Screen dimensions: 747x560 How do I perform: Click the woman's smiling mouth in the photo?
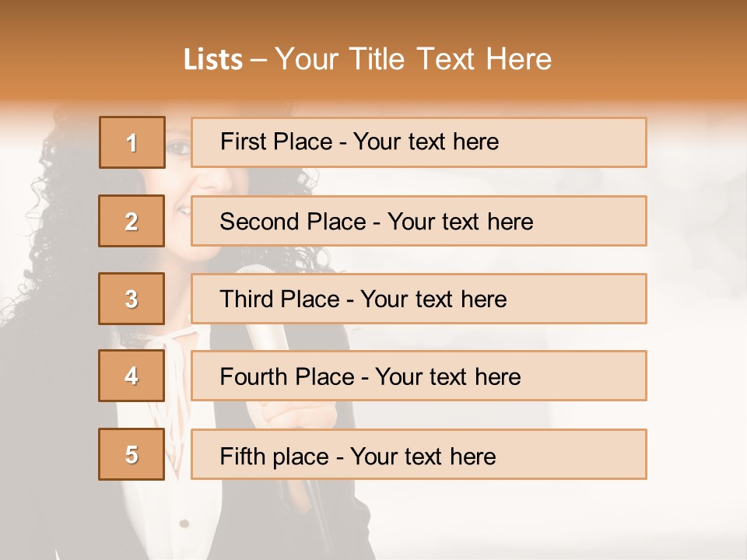click(184, 209)
